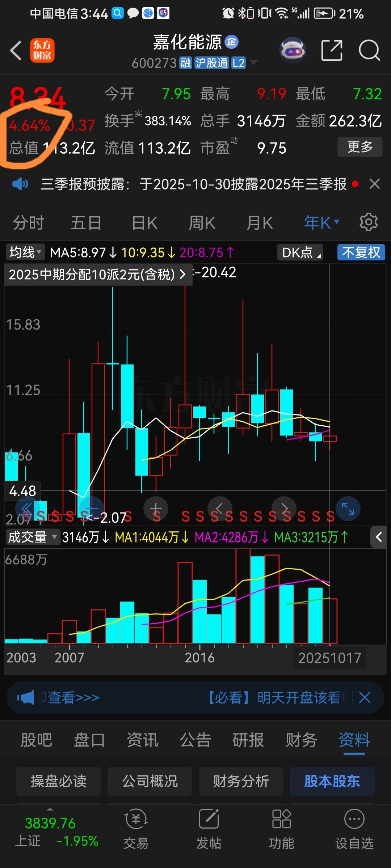Open the search magnifier icon

[x=369, y=50]
